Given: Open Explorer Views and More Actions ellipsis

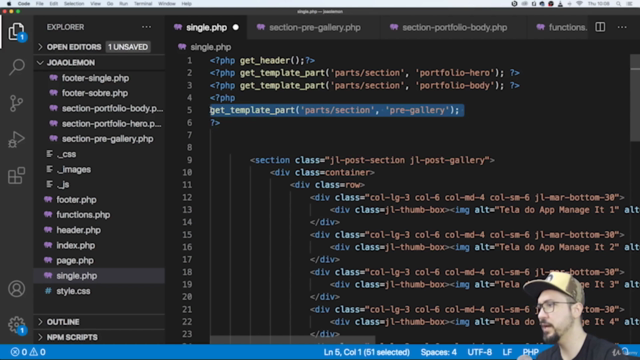Looking at the screenshot, I should click(146, 27).
